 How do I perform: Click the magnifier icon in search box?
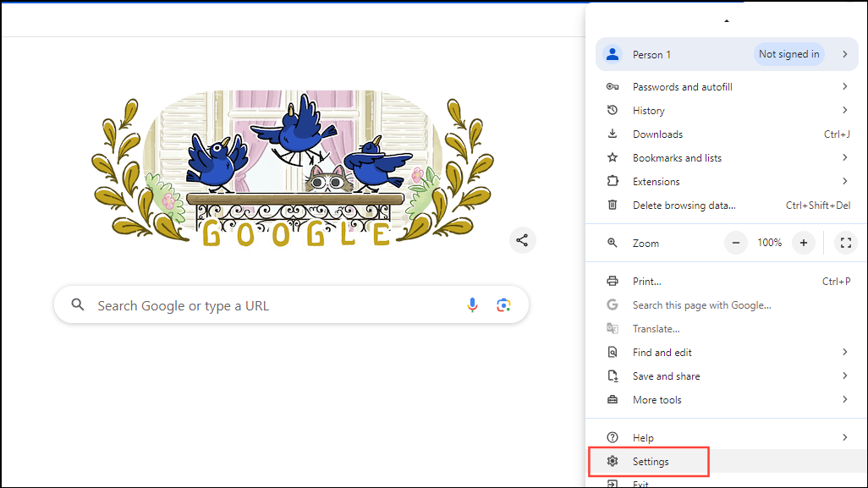click(x=78, y=305)
